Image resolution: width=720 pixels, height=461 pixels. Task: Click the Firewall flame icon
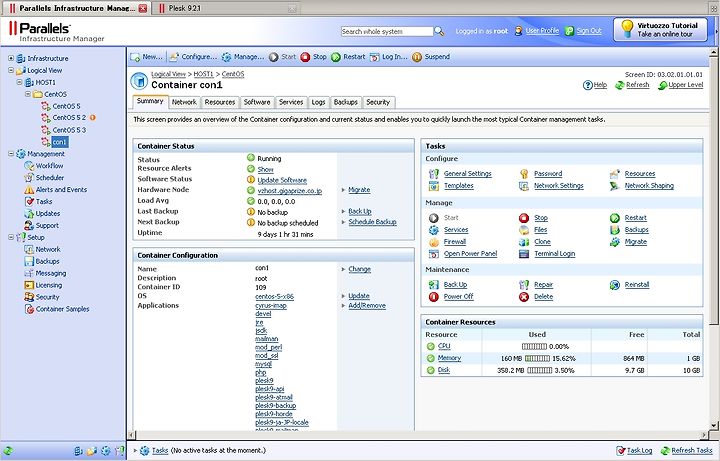[x=433, y=242]
